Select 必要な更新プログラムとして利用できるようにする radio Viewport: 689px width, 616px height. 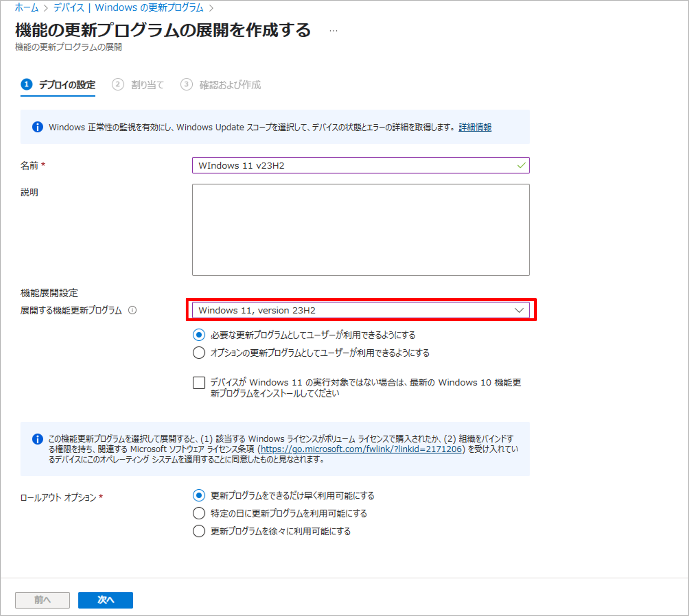199,335
